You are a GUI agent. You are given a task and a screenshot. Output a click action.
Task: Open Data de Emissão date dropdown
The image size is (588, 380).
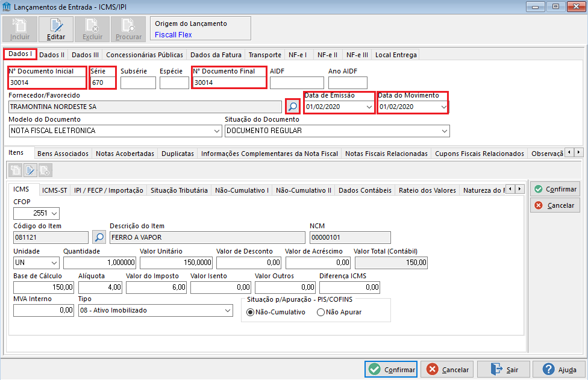369,107
